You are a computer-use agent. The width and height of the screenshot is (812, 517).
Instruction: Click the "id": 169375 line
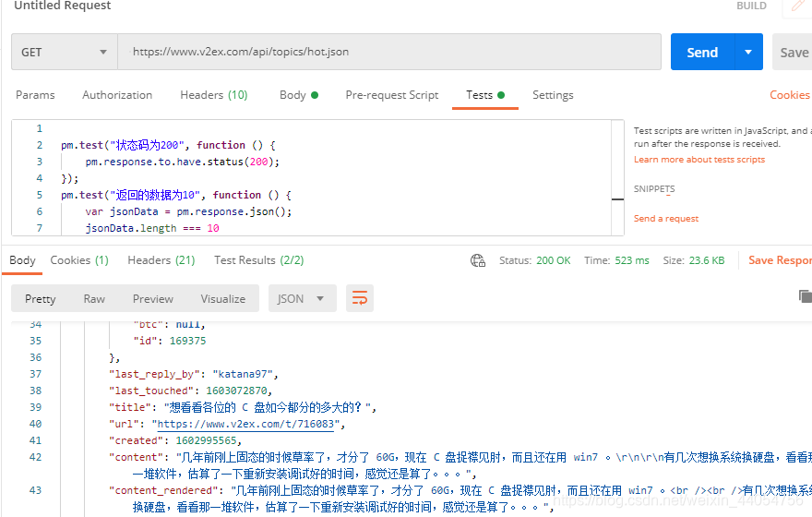tap(170, 341)
